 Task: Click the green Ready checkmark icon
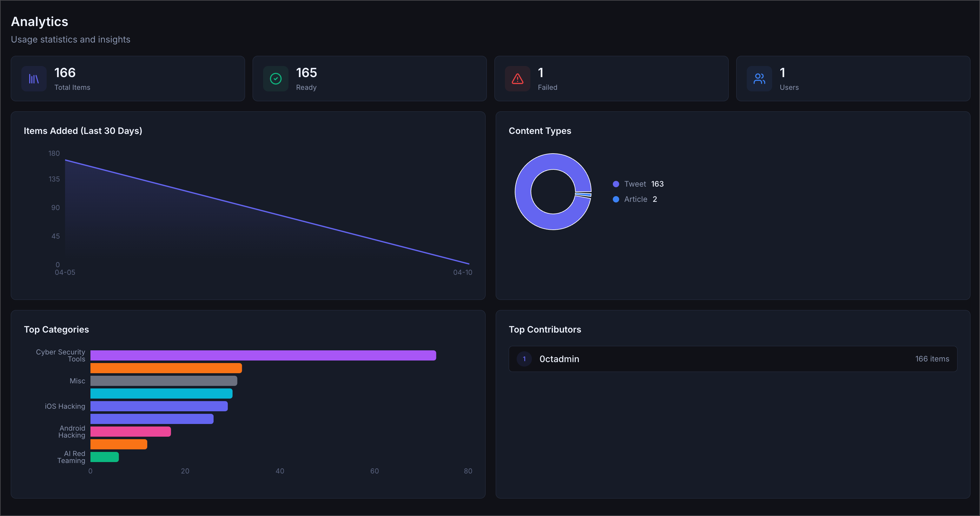[x=275, y=78]
